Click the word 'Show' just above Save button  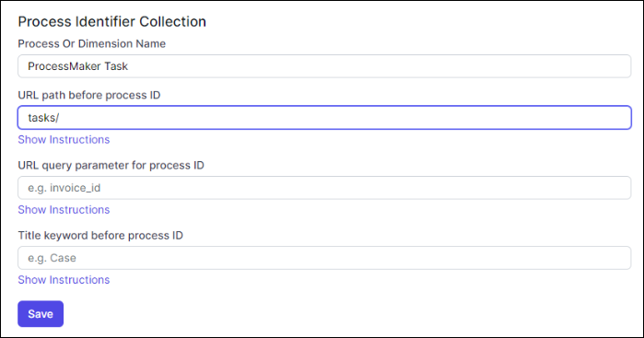click(32, 280)
